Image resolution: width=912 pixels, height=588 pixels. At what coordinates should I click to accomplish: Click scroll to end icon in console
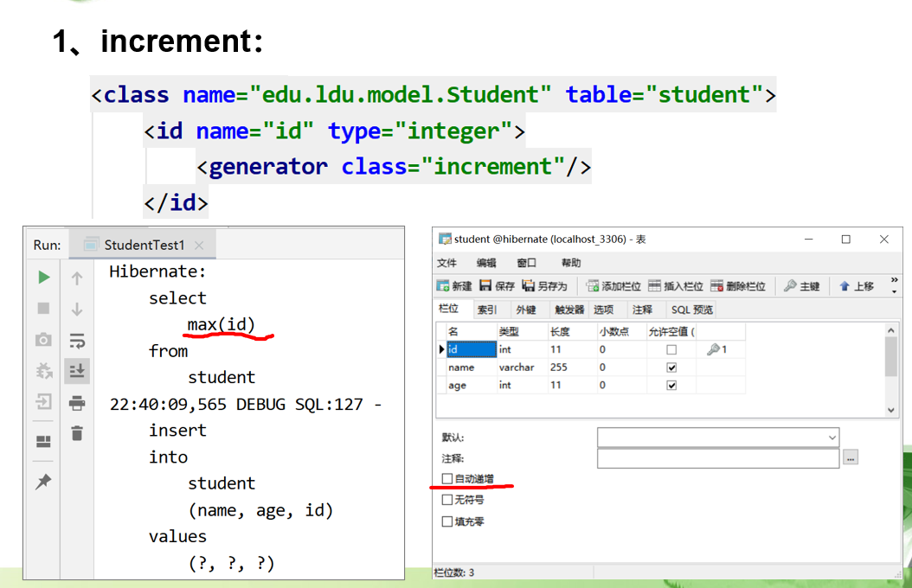[77, 371]
